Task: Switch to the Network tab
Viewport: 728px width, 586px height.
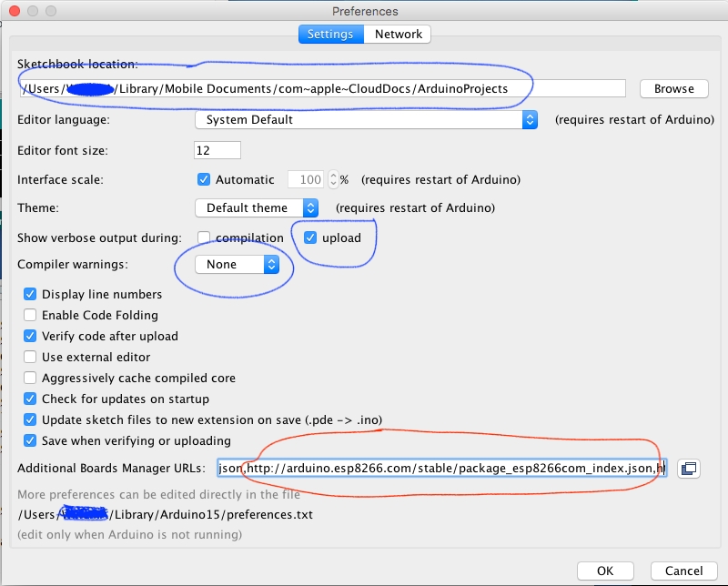Action: (399, 35)
